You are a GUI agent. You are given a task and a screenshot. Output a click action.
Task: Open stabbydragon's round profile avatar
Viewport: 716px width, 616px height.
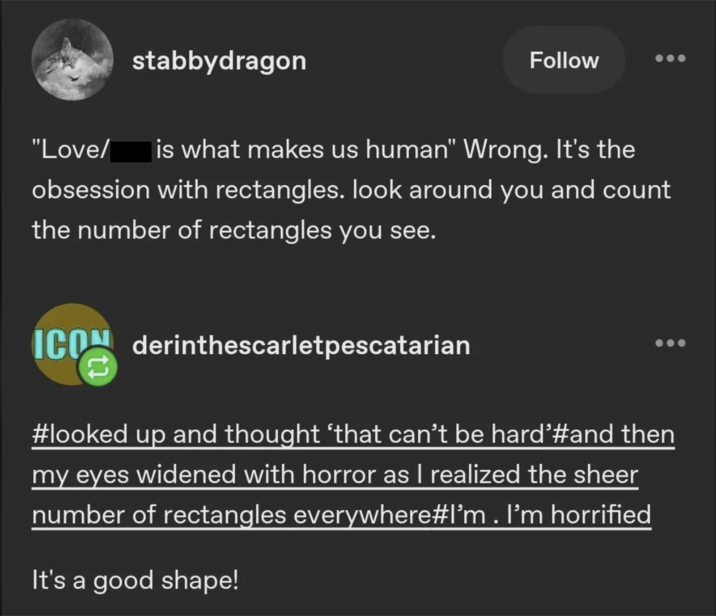72,60
